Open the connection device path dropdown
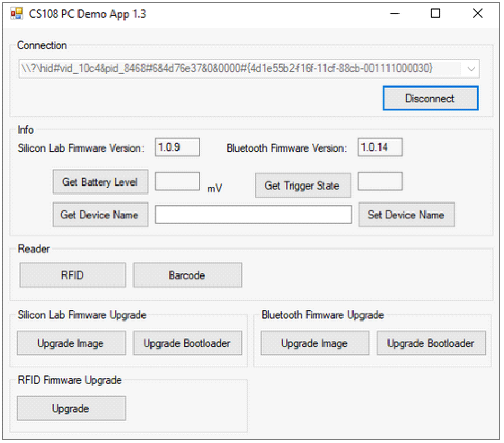The height and width of the screenshot is (443, 504). pyautogui.click(x=471, y=69)
